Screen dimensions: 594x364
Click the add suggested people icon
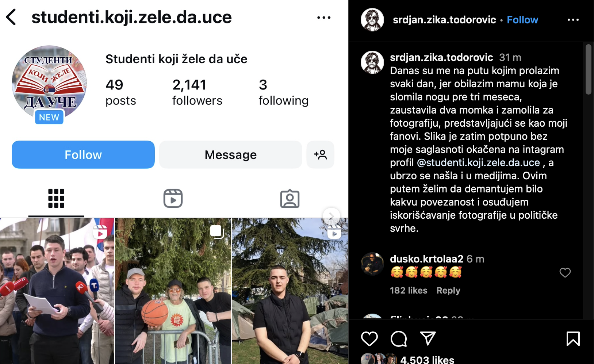pos(320,154)
